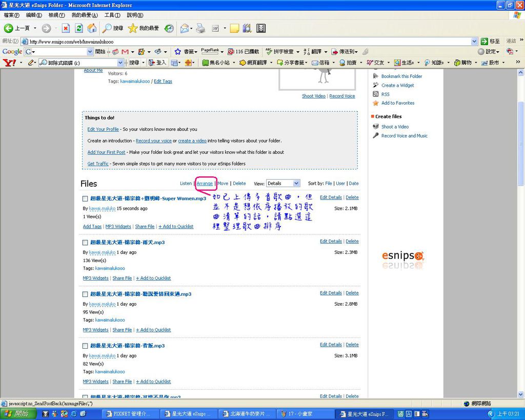Click the Yahoo Y! logo icon

click(x=9, y=63)
